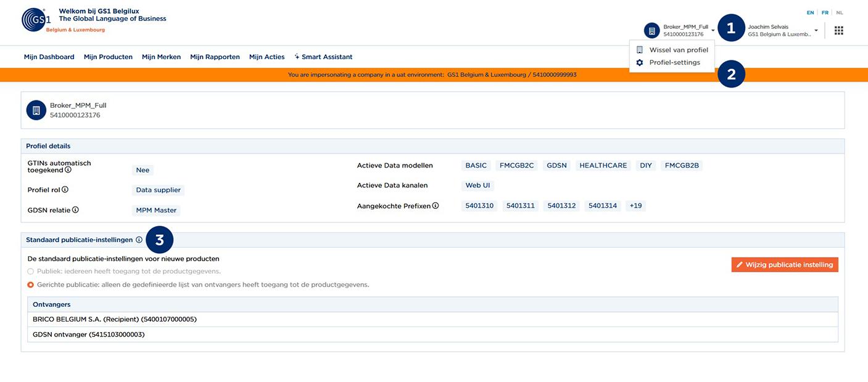Switch language to NL
The height and width of the screenshot is (382, 868).
[x=840, y=12]
